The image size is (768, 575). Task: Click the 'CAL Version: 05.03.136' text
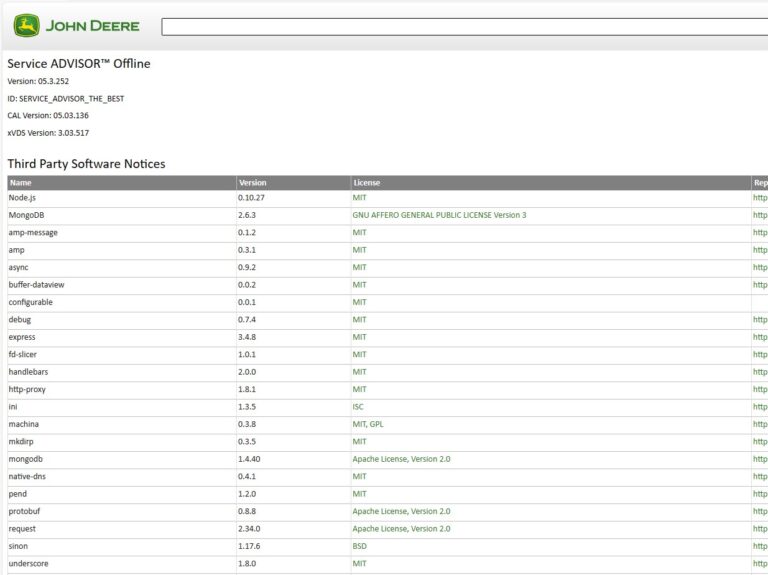click(x=48, y=116)
